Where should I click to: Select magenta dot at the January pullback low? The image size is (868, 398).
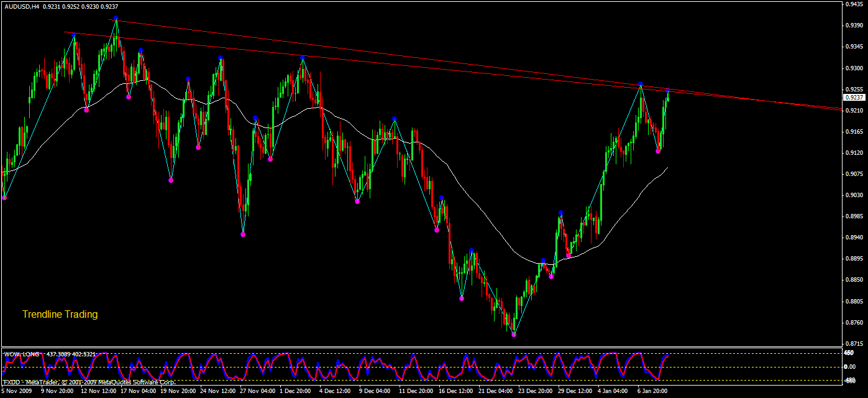(x=658, y=151)
